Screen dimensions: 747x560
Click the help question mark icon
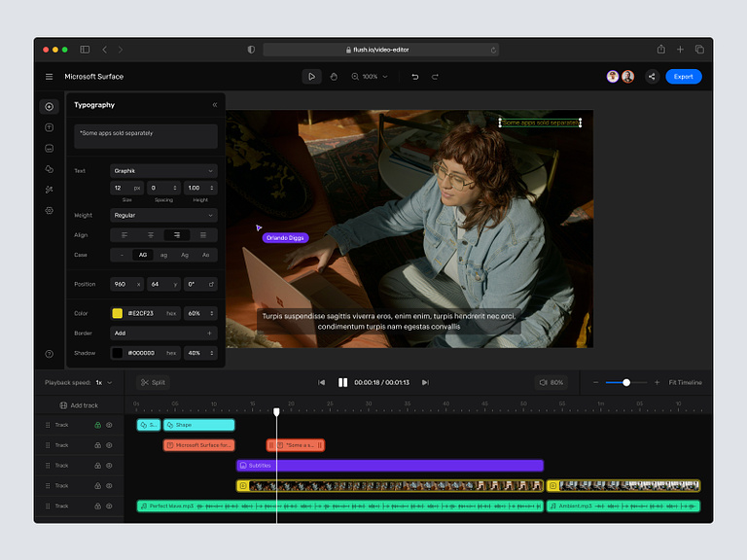pyautogui.click(x=49, y=354)
